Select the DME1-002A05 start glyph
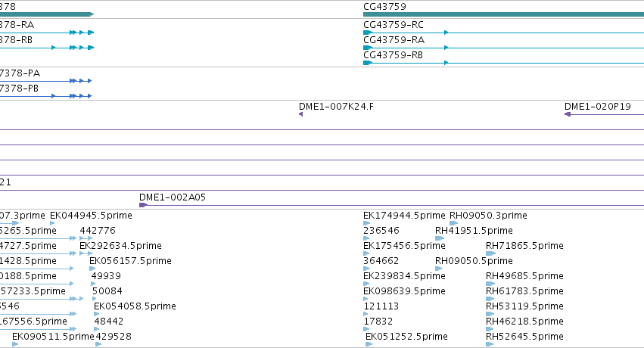Viewport: 644px width, 348px height. click(143, 205)
